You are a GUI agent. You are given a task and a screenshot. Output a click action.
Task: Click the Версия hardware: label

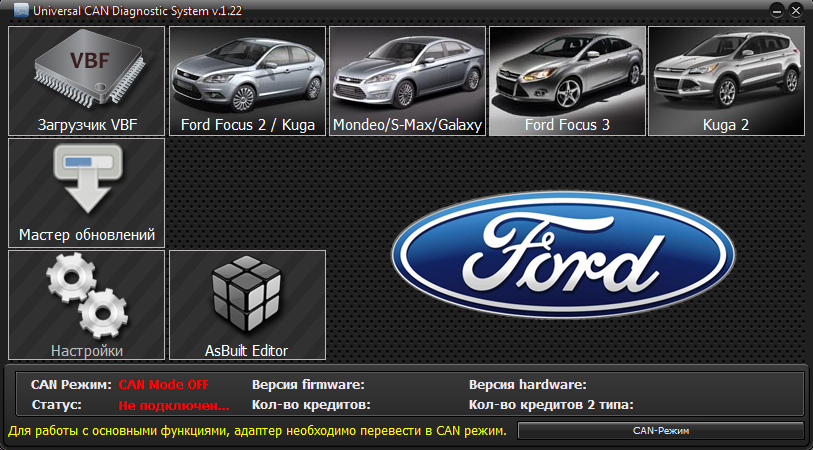tap(528, 385)
